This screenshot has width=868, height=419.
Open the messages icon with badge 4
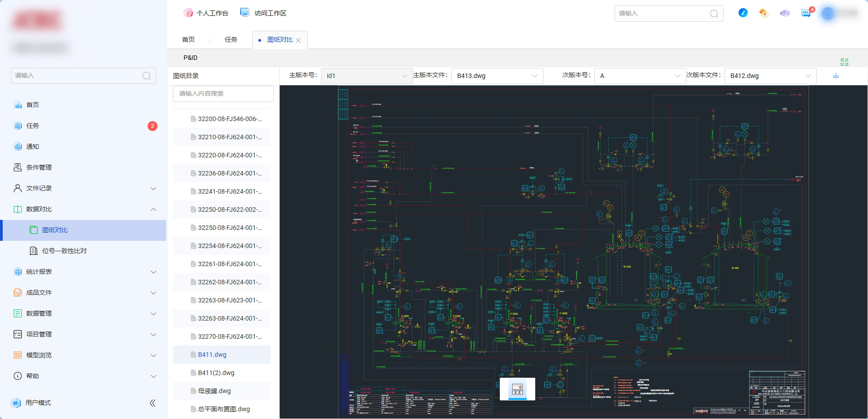(806, 13)
